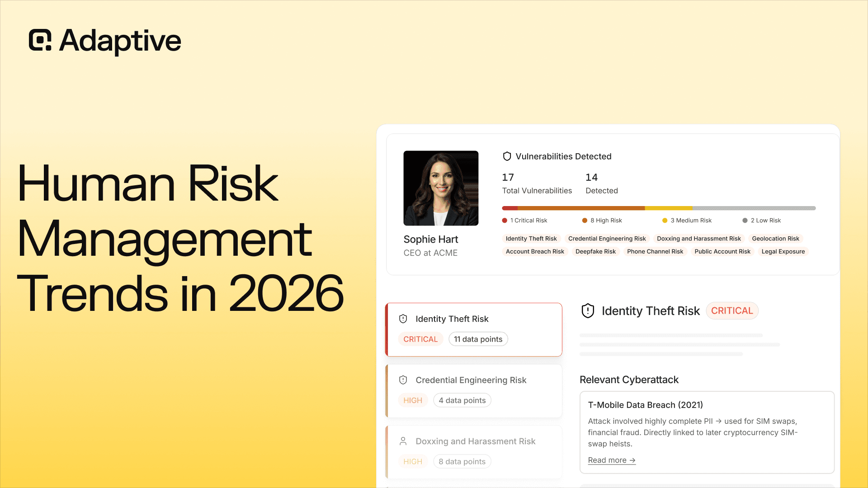Click the CRITICAL badge in detail header

732,311
